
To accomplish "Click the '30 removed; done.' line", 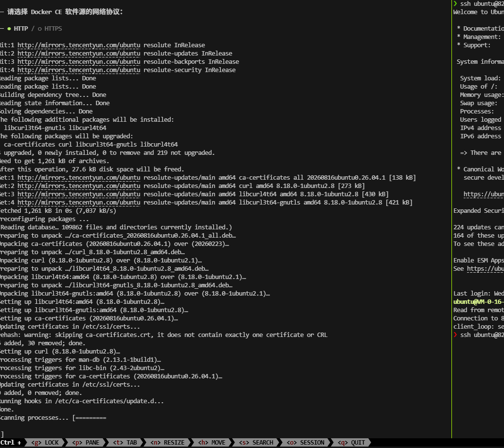I will click(x=43, y=343).
